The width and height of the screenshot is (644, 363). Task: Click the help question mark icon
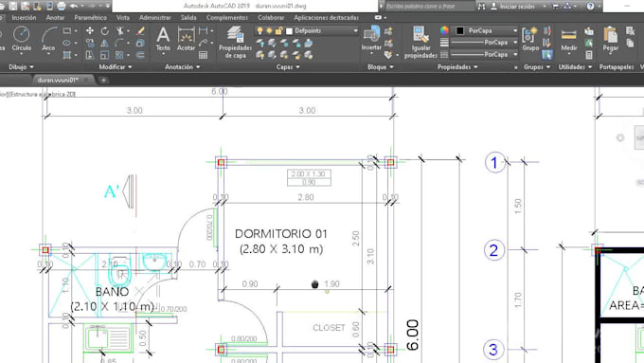tap(590, 7)
